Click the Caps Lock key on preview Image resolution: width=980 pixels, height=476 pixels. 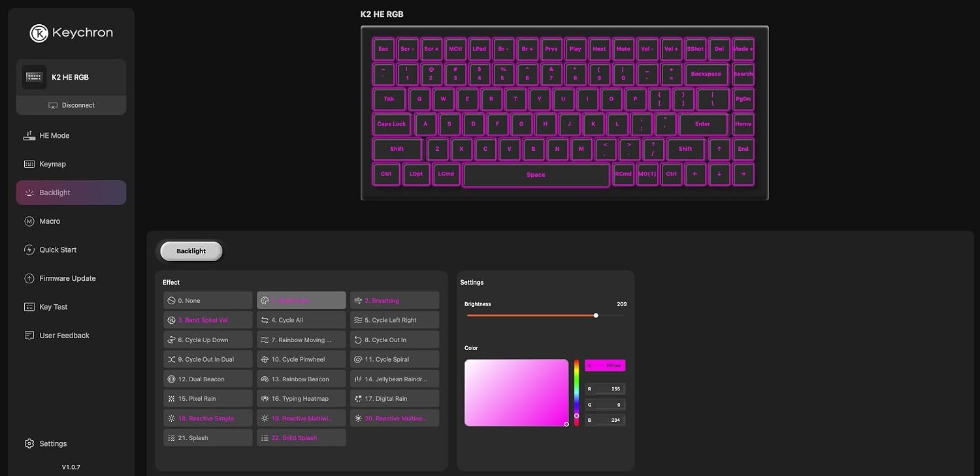click(x=391, y=124)
